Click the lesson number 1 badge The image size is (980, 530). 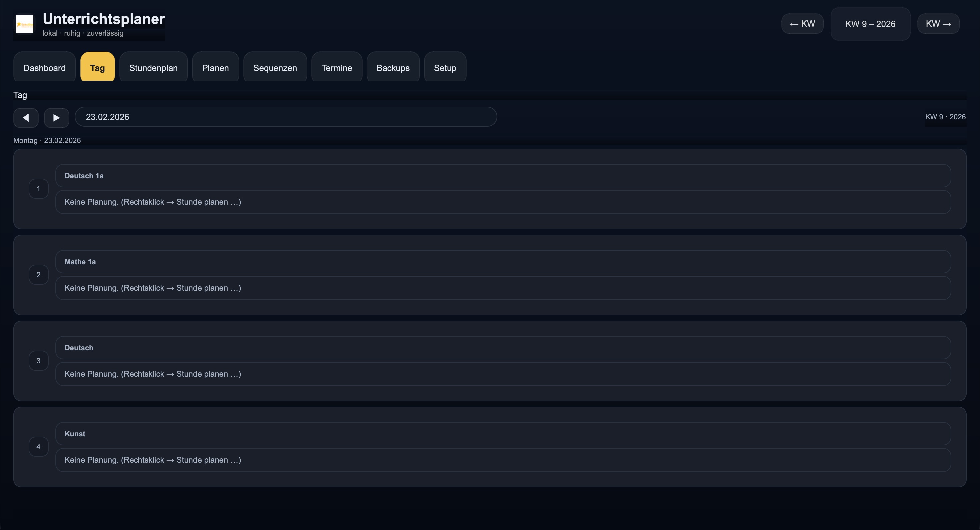tap(38, 189)
